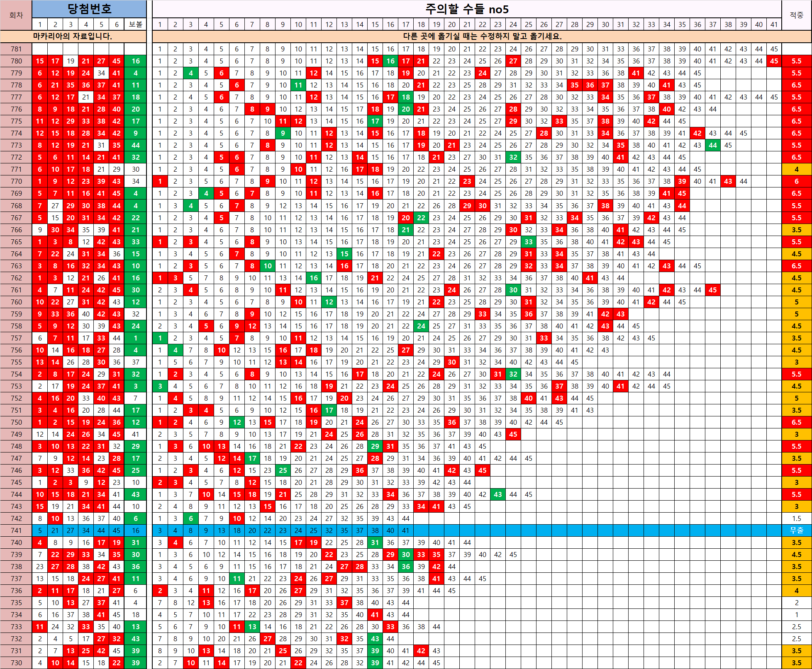Screen dimensions: 812x669
Task: Click the blue 무출 cell in row 741
Action: pyautogui.click(x=796, y=530)
